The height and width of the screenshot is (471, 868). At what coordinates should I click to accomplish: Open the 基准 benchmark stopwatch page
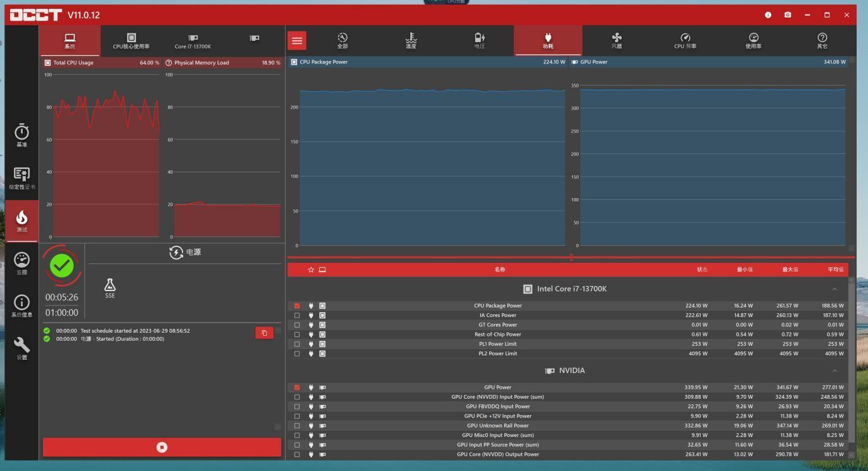point(21,135)
